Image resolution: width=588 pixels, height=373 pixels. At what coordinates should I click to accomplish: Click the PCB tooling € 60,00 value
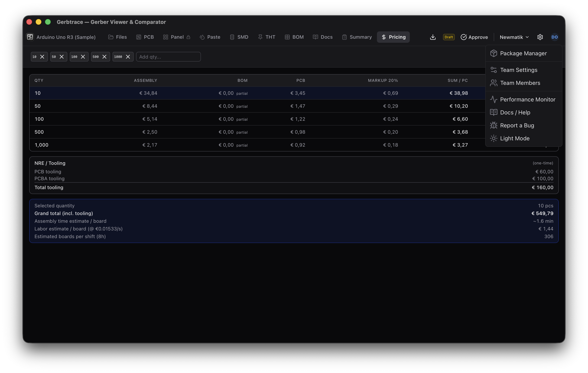point(544,172)
